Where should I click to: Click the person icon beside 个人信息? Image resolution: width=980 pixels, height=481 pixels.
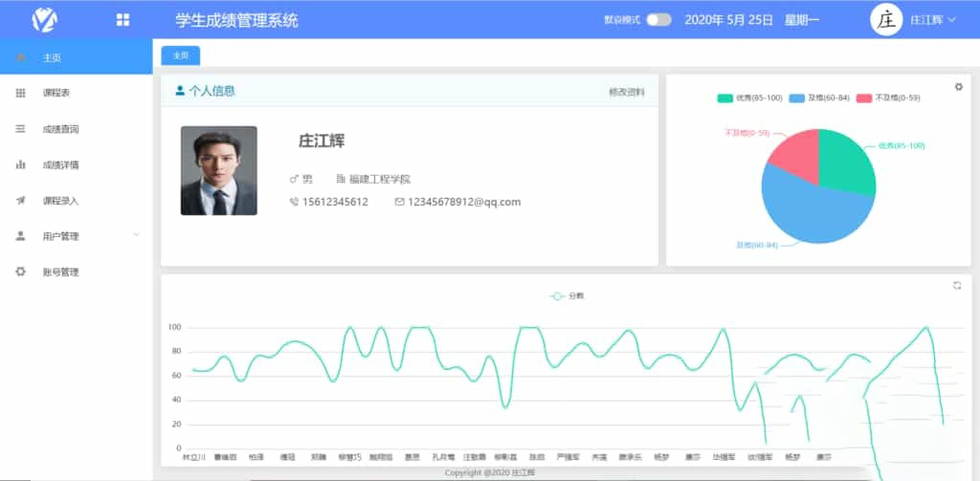[180, 91]
